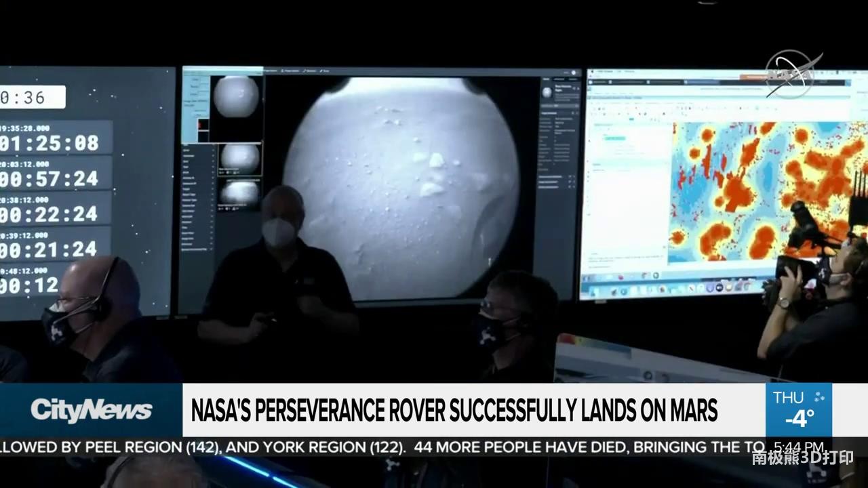Click the 00:22:24 countdown timer
Viewport: 868px width, 488px height.
click(x=50, y=214)
